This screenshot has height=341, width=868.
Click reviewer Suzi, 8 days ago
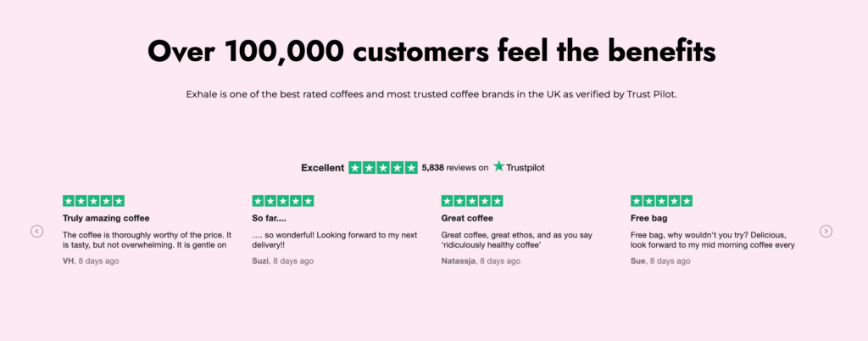[282, 261]
